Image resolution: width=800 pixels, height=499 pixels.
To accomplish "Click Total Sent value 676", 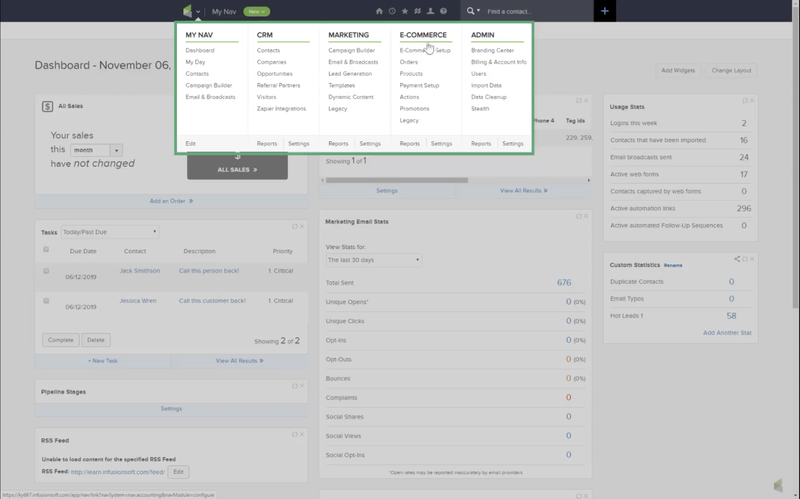I will point(564,283).
